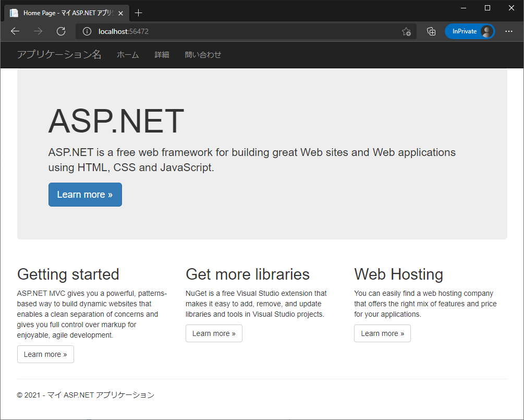Click the browser Back arrow
This screenshot has width=524, height=420.
coord(15,31)
